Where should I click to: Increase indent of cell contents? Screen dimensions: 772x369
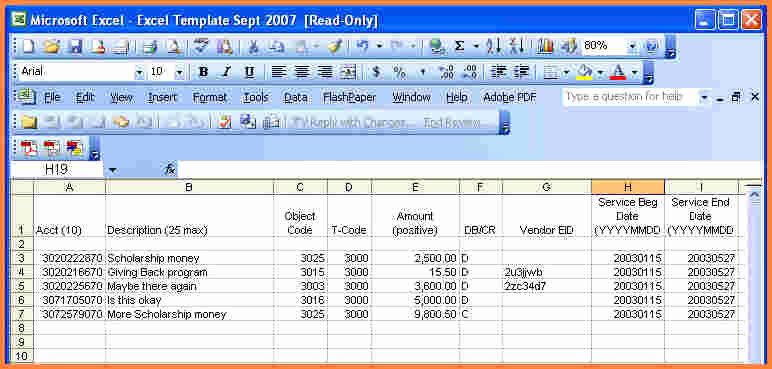(521, 72)
